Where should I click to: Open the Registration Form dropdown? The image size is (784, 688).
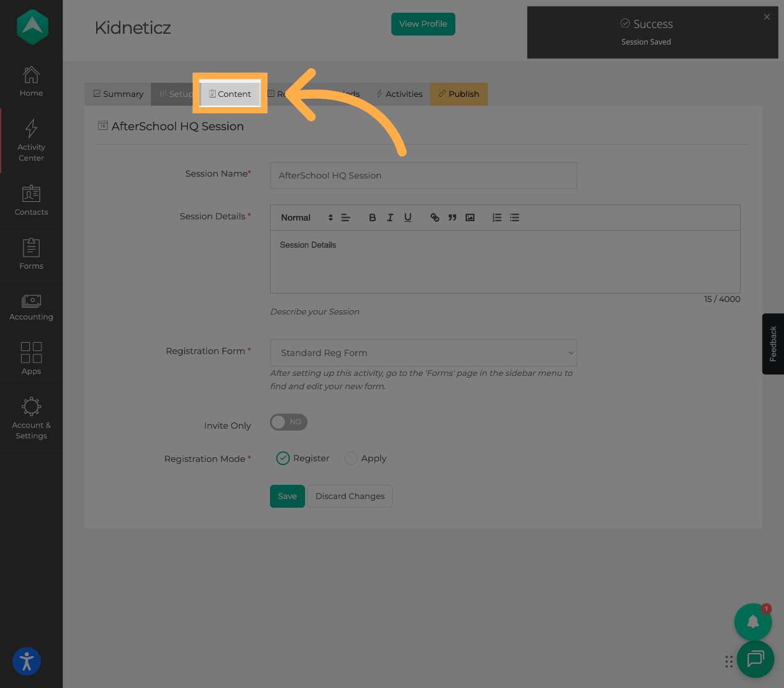click(x=423, y=352)
